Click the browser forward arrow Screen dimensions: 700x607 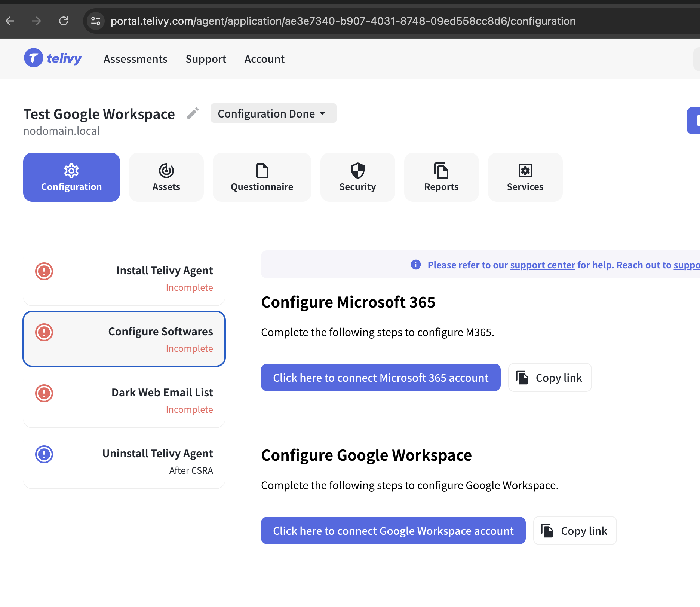point(36,21)
